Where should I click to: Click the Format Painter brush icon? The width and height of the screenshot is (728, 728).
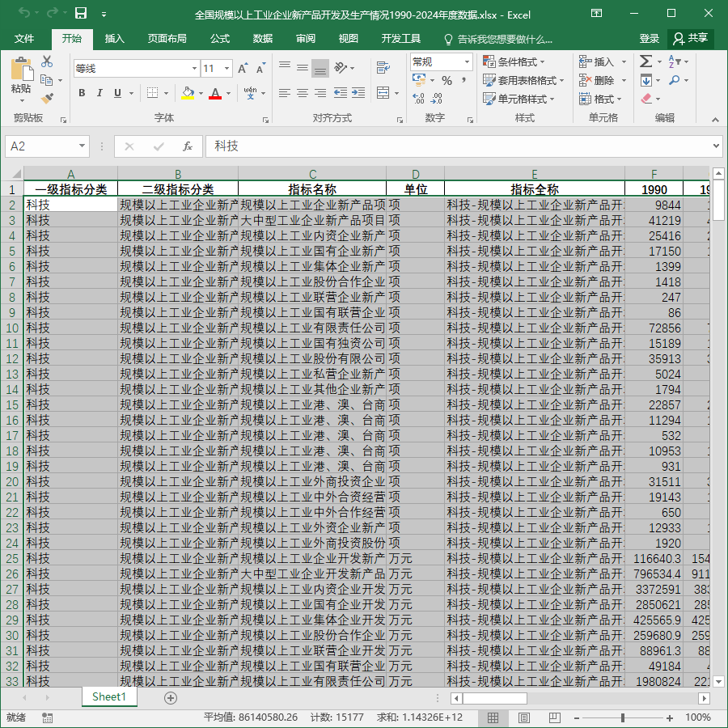pos(48,98)
